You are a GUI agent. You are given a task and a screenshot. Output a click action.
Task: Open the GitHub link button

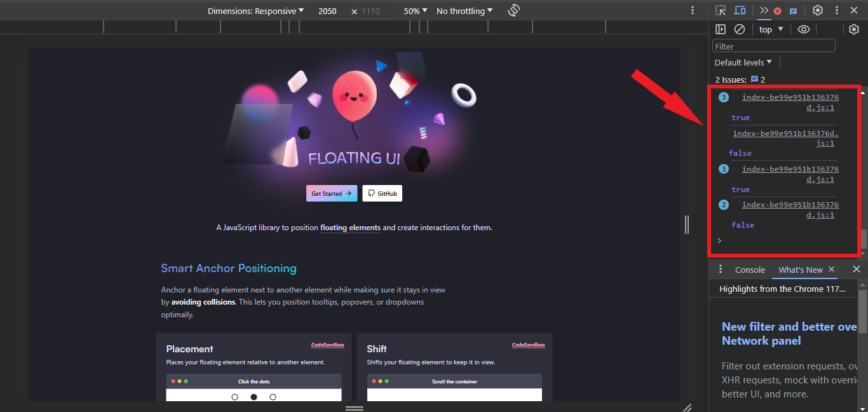(x=382, y=193)
